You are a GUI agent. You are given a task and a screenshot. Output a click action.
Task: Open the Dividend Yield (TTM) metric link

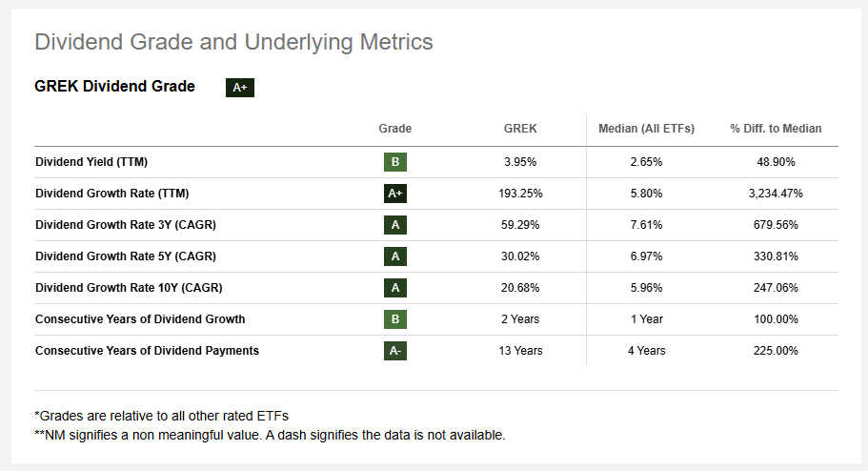pyautogui.click(x=91, y=162)
